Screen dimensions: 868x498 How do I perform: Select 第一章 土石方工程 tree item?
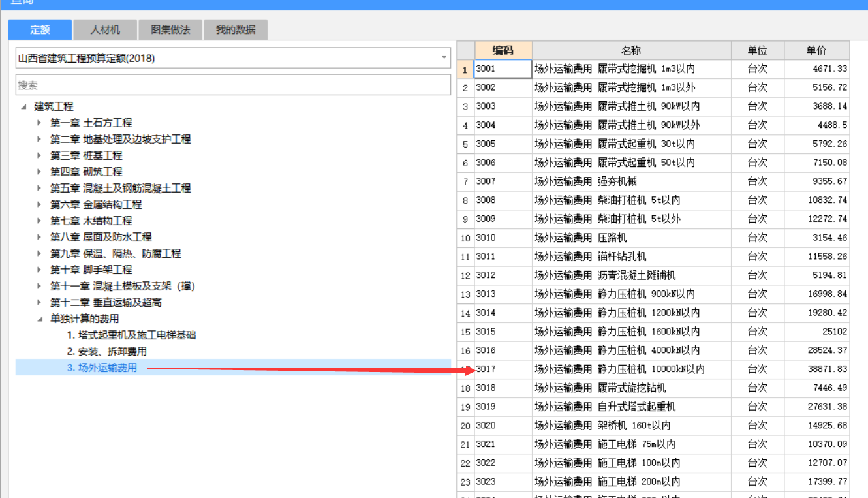(x=91, y=123)
